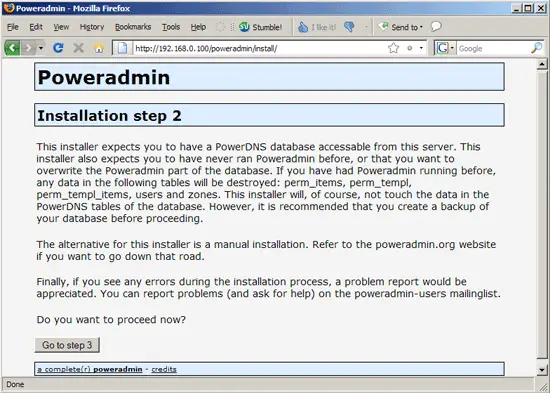
Task: Click the Firefox icon in the title bar
Action: pos(8,8)
